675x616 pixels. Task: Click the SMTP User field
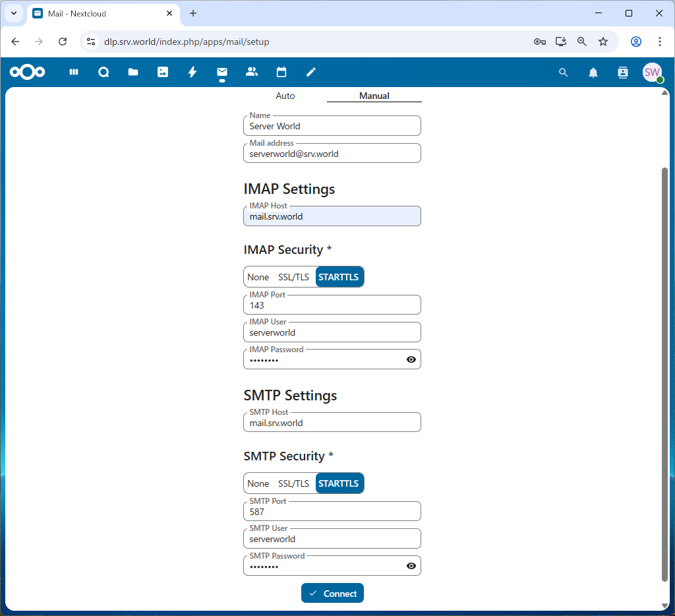point(332,538)
